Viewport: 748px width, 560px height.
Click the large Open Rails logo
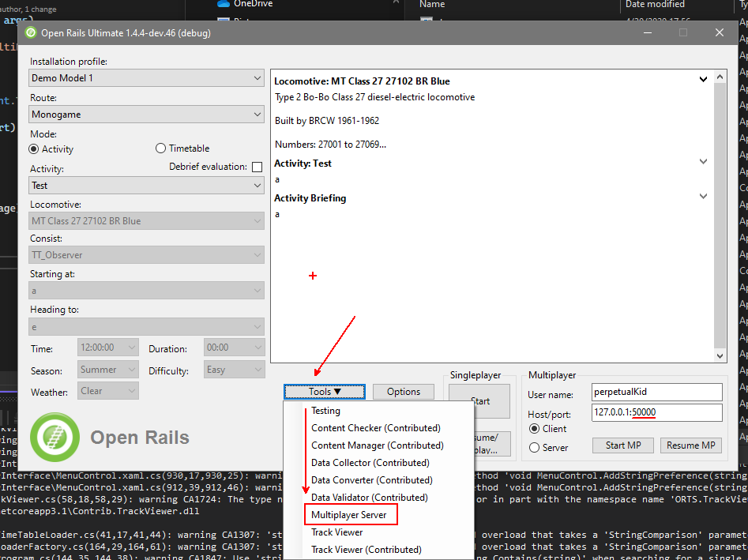pos(55,437)
